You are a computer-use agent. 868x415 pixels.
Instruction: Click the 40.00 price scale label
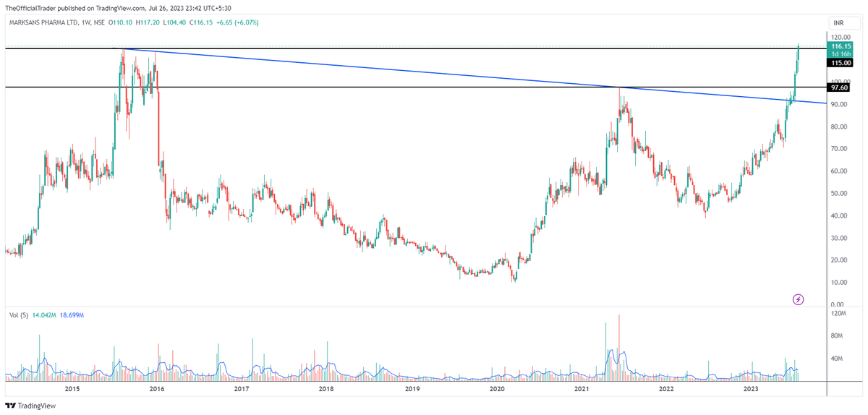click(x=840, y=216)
